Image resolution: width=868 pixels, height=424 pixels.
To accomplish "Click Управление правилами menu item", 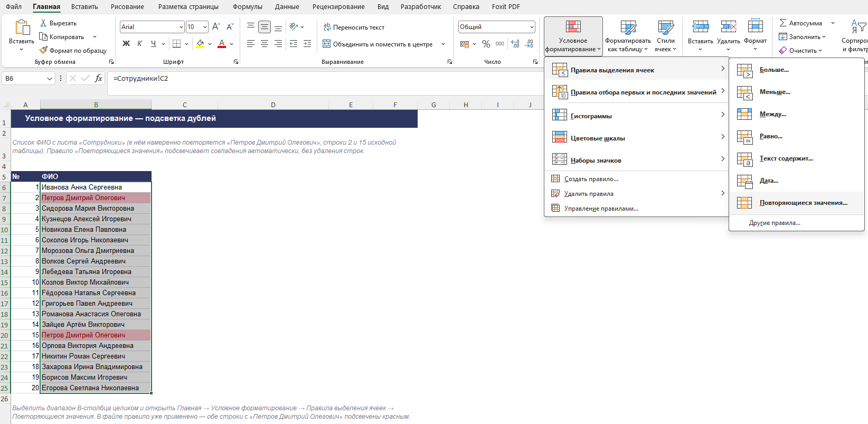I will [x=636, y=209].
